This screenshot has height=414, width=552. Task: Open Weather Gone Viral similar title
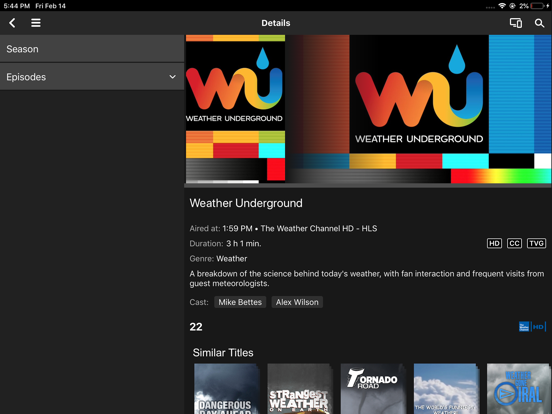(x=519, y=389)
